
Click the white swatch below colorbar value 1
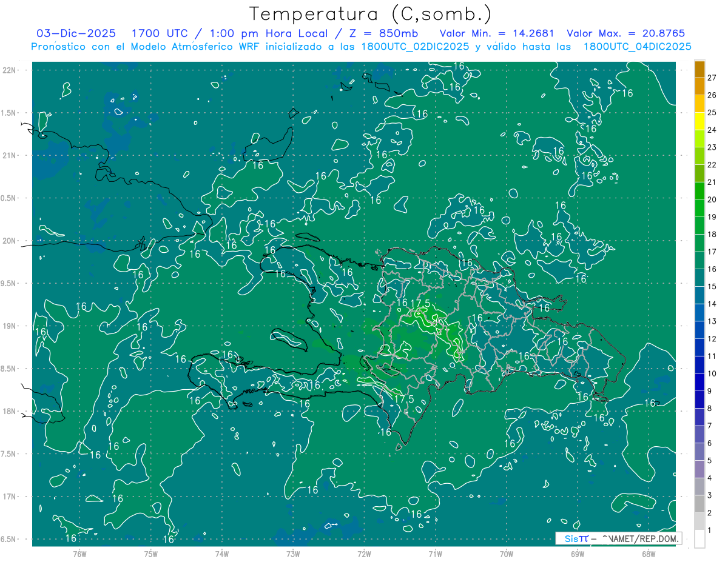[699, 539]
